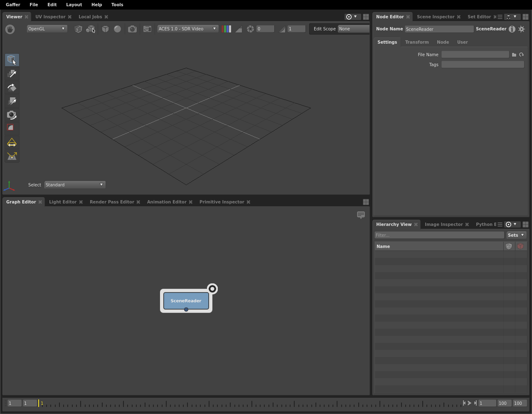Switch to the Transform tab
The image size is (532, 414).
coord(416,42)
